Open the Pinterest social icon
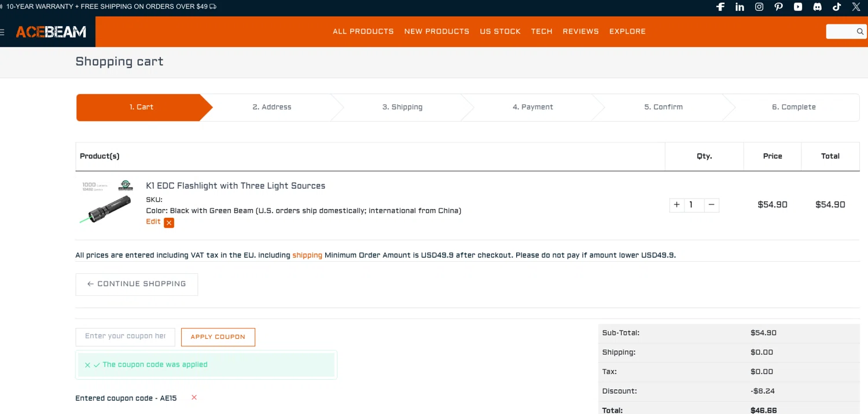Image resolution: width=868 pixels, height=414 pixels. tap(779, 7)
